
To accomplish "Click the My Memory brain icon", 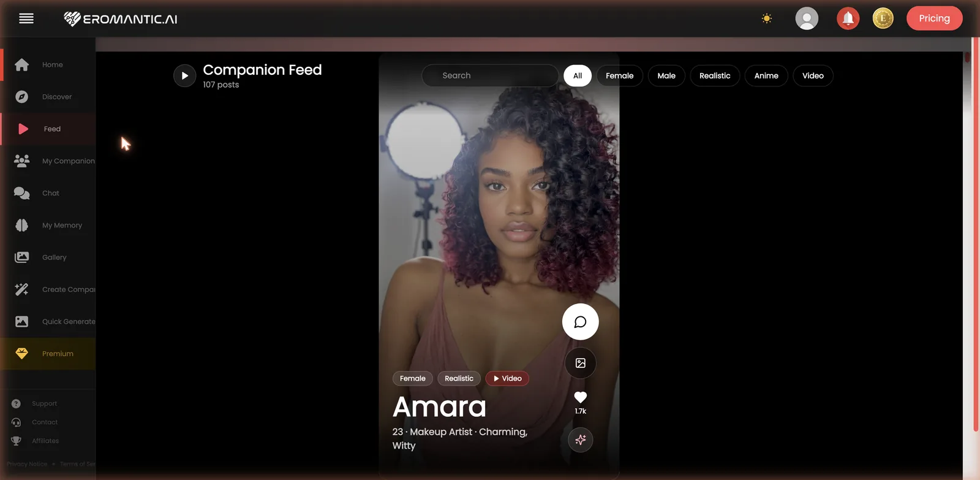I will click(x=21, y=225).
